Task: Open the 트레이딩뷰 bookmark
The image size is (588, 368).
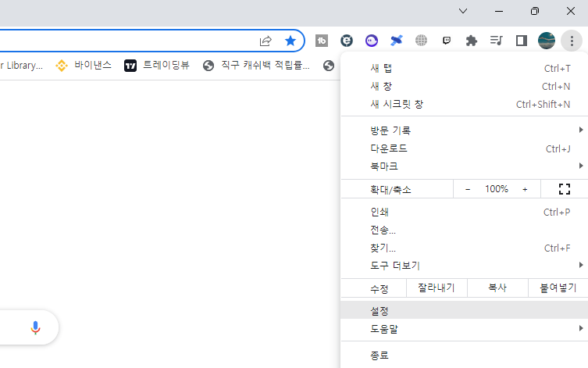Action: pyautogui.click(x=157, y=66)
